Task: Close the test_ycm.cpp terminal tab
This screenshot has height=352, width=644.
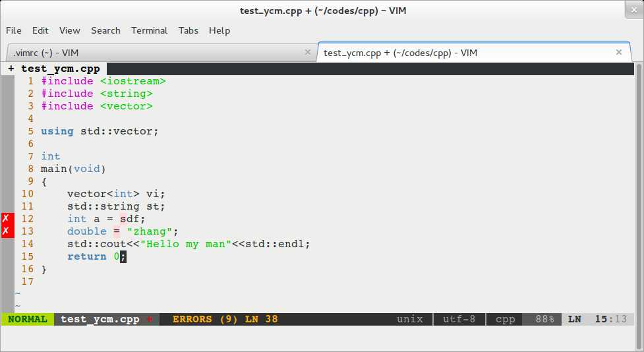Action: click(618, 52)
